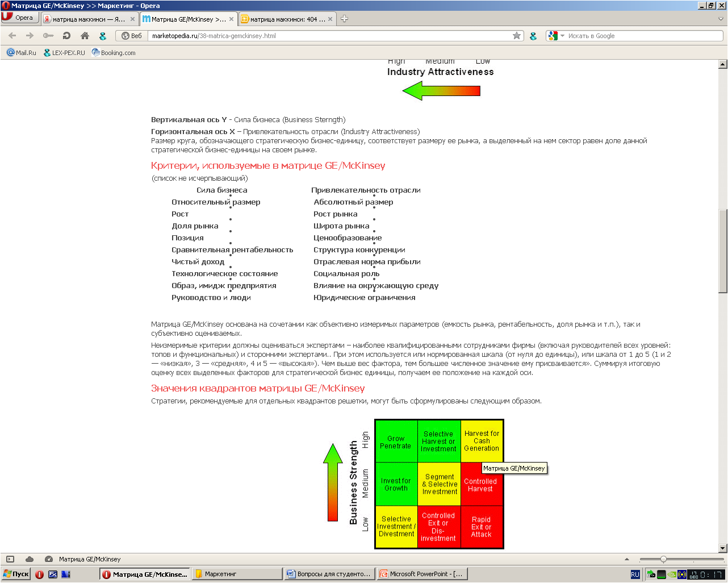Click heading Критерии, используемые в матрице GE/McKinsey
The image size is (728, 583).
click(268, 166)
